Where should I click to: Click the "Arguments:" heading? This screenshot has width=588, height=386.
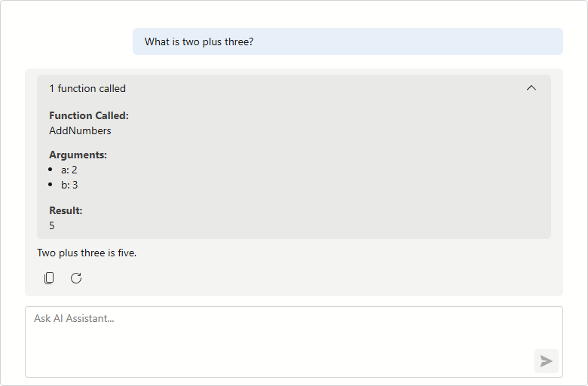coord(78,155)
